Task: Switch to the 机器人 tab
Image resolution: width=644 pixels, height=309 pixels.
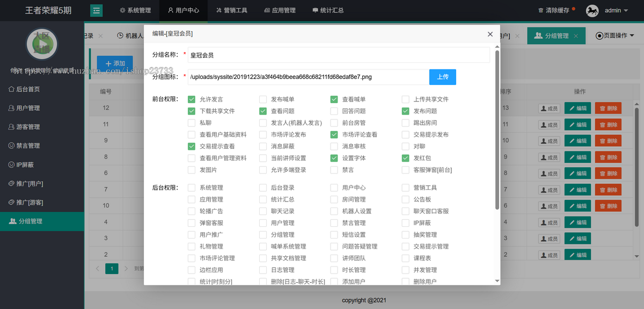Action: pyautogui.click(x=130, y=36)
